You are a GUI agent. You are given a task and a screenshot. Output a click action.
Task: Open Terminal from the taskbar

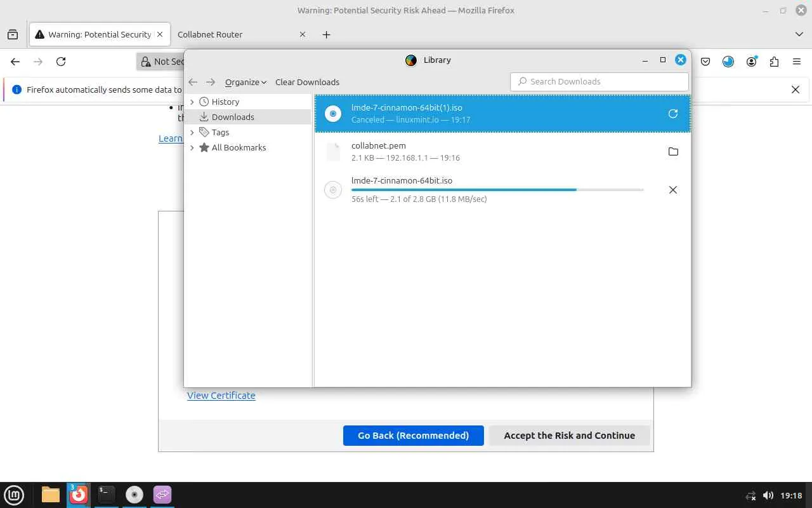(x=107, y=495)
